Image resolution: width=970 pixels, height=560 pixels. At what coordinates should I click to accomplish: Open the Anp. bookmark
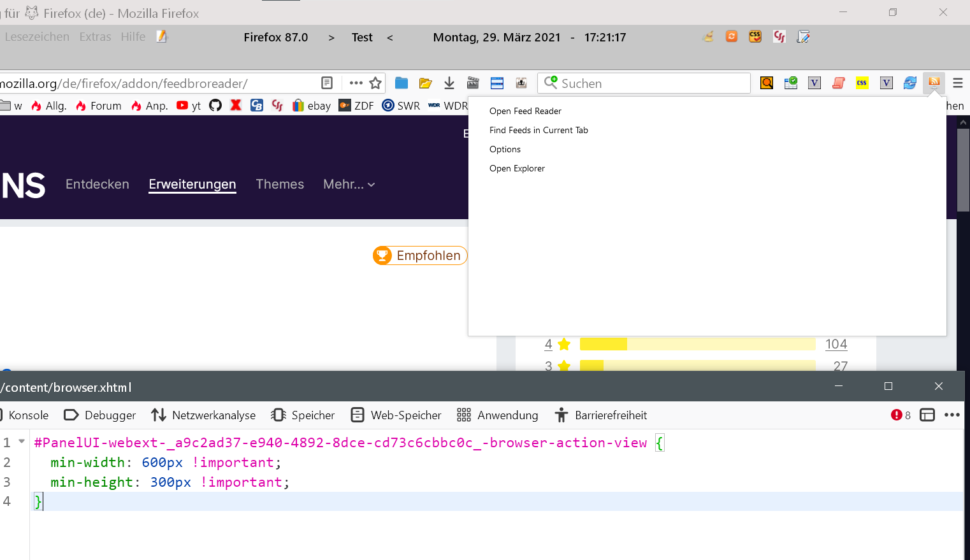149,106
